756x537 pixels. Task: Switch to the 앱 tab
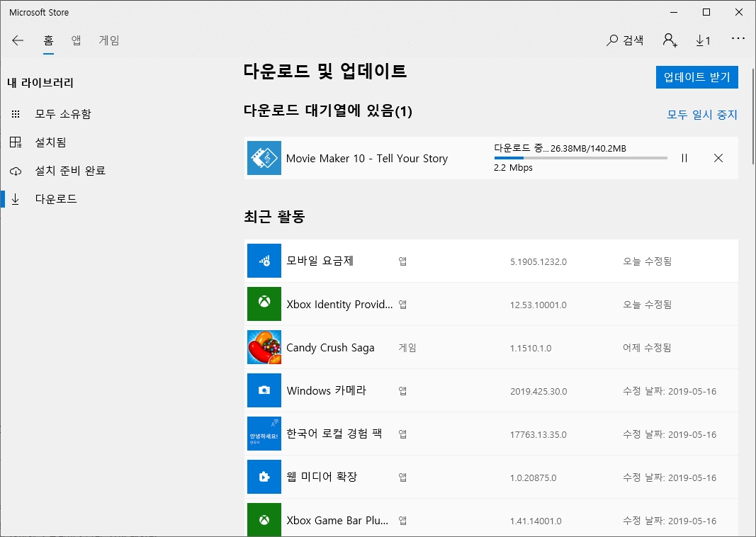click(x=77, y=40)
